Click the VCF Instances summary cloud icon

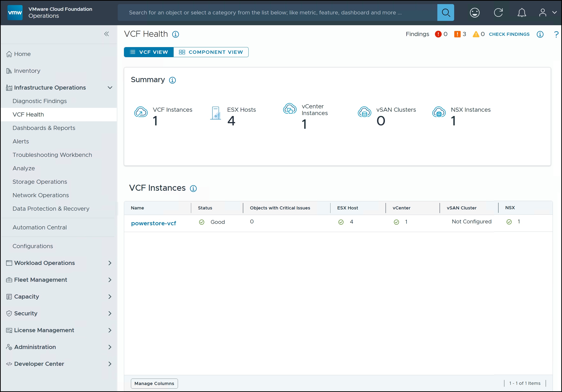coord(141,112)
